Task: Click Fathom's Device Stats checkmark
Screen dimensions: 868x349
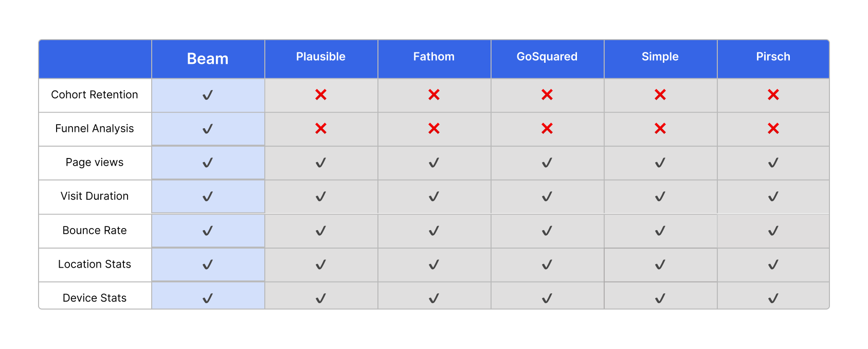Action: point(434,299)
